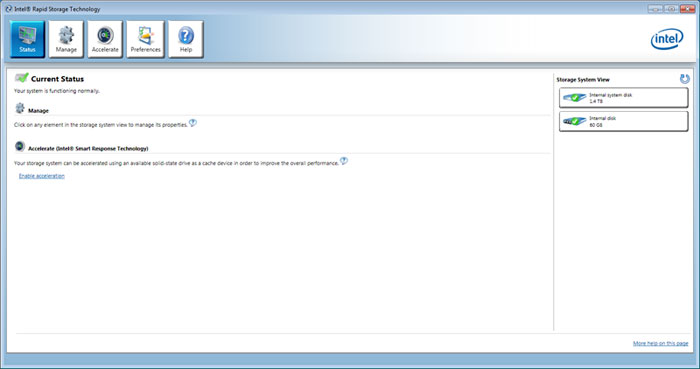Click the Enable acceleration link
The height and width of the screenshot is (369, 700).
42,176
